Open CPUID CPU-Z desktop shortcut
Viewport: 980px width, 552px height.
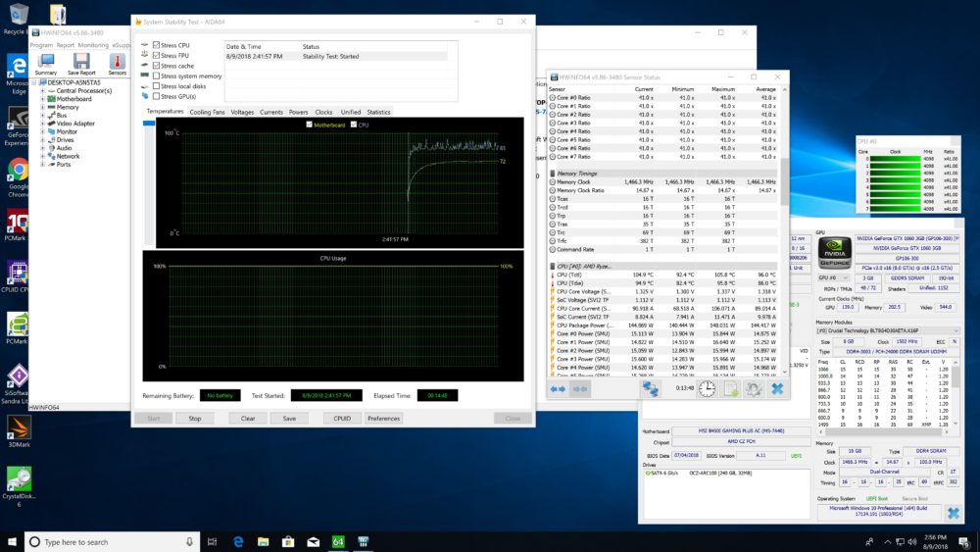pyautogui.click(x=17, y=276)
